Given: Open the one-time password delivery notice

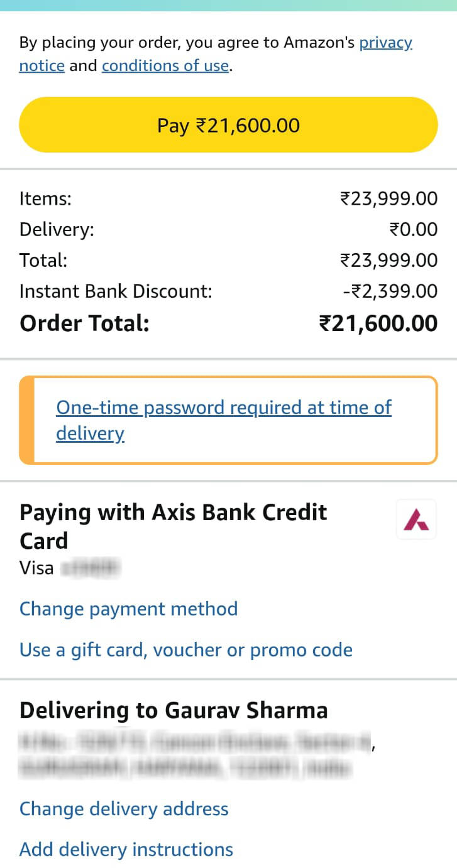Looking at the screenshot, I should pyautogui.click(x=223, y=420).
